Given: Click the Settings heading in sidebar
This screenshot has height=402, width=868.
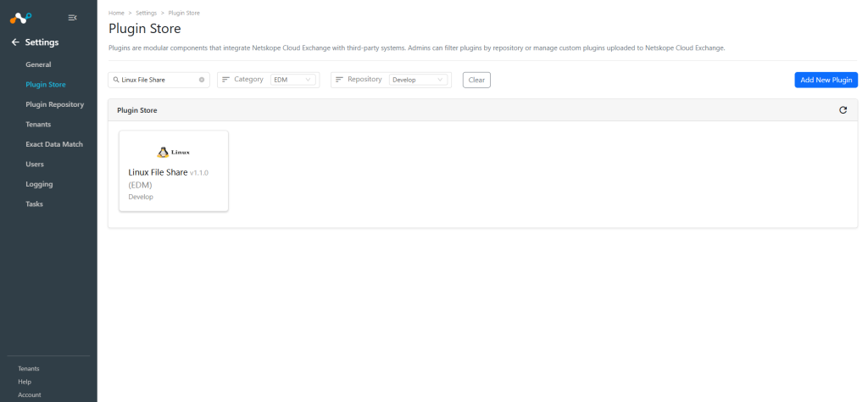Looking at the screenshot, I should click(x=42, y=42).
